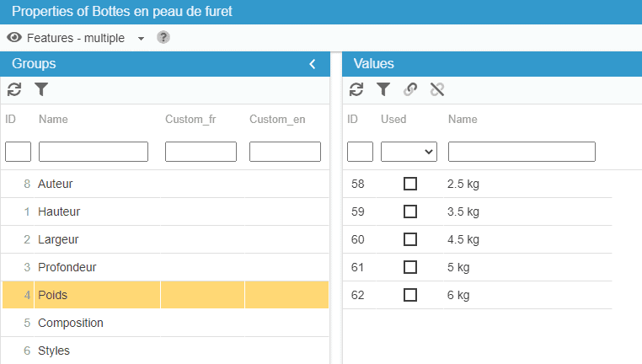
Task: Click the filter icon in Groups toolbar
Action: point(41,89)
